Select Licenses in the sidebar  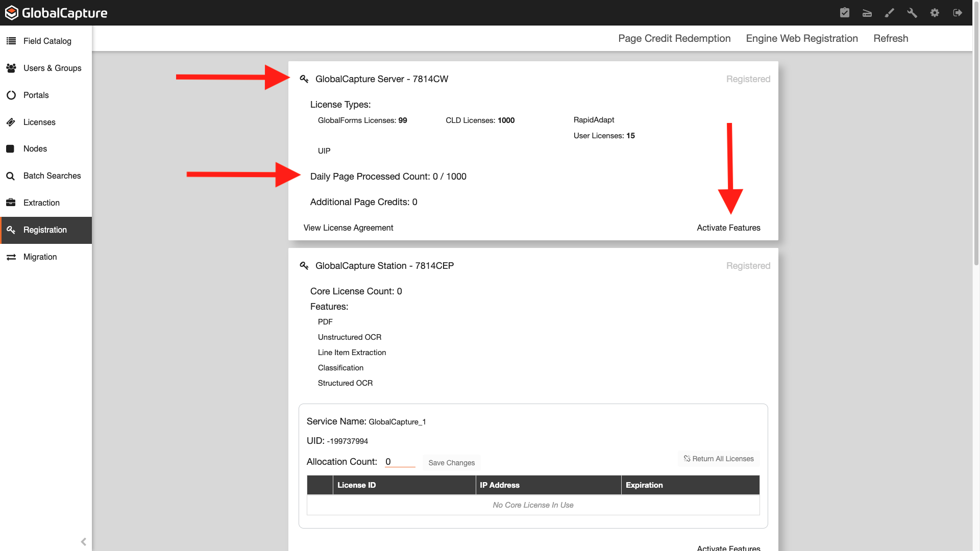tap(39, 122)
